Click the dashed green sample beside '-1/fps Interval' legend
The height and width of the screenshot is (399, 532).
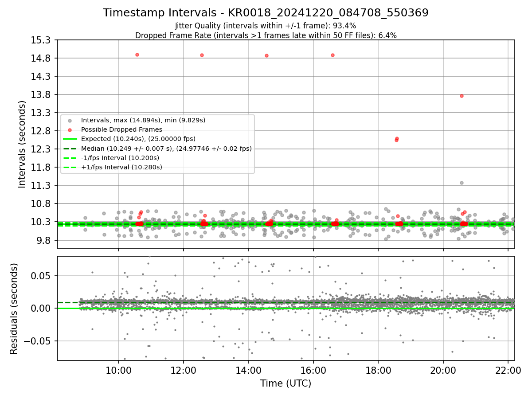[70, 158]
